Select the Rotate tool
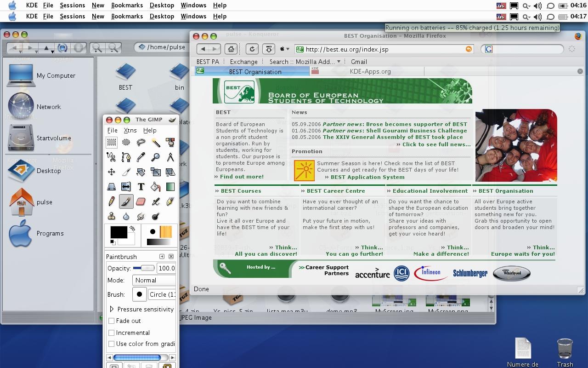Image resolution: width=588 pixels, height=368 pixels. coord(141,172)
